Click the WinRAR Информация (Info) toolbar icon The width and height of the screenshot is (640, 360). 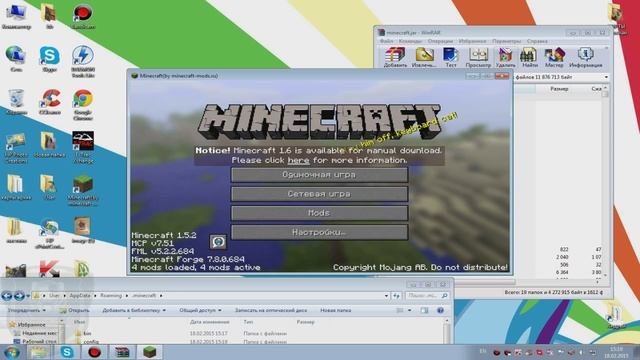[585, 57]
